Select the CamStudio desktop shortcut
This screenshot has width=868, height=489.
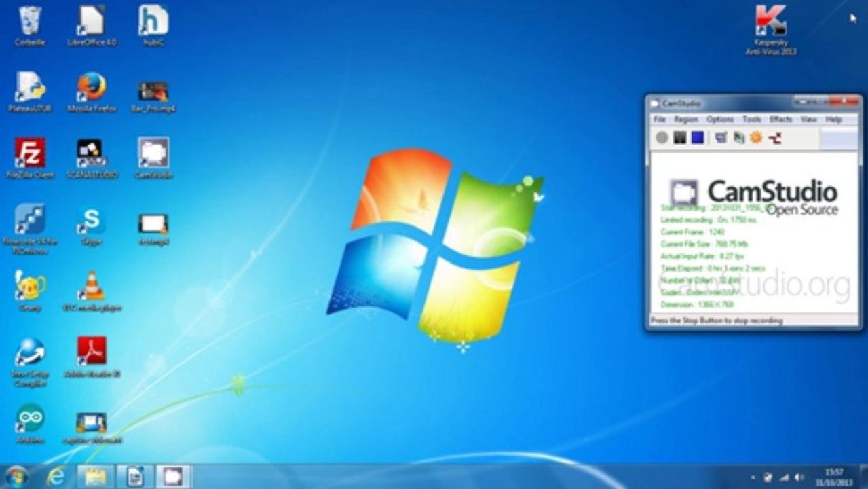[x=153, y=158]
